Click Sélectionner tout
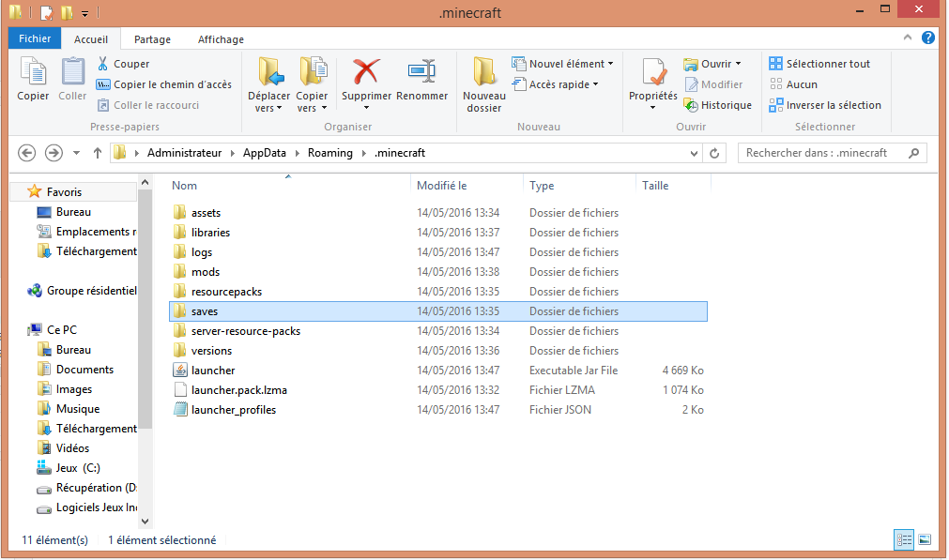This screenshot has width=949, height=560. point(819,64)
